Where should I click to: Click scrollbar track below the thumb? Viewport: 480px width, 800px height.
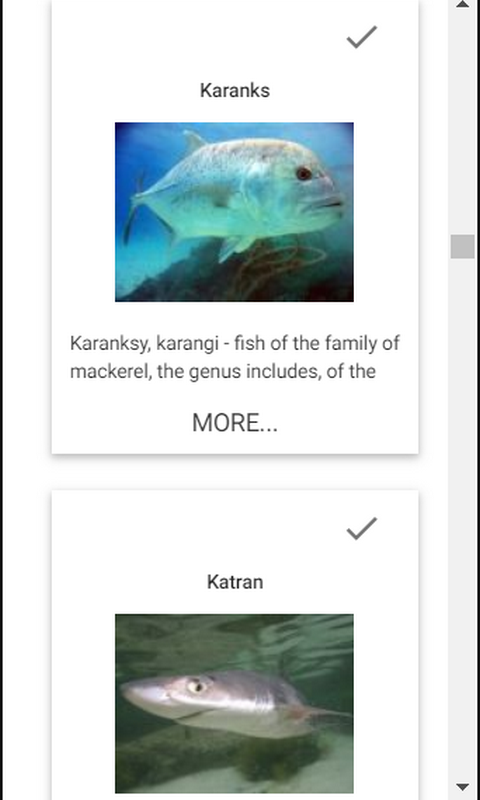(463, 510)
